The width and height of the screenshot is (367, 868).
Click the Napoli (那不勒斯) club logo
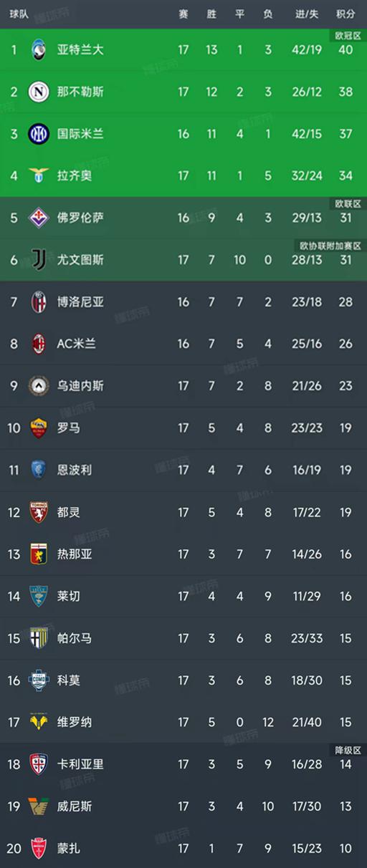pyautogui.click(x=38, y=92)
